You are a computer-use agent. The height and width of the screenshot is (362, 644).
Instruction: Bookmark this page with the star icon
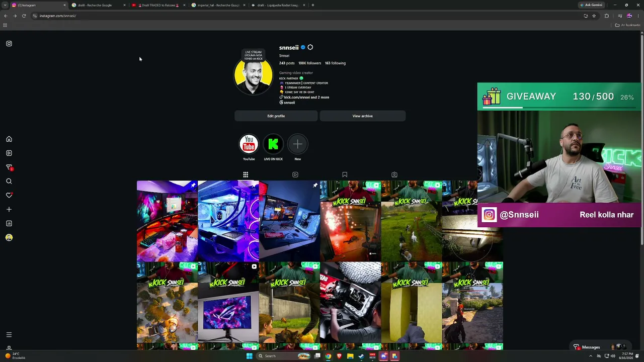click(x=594, y=16)
